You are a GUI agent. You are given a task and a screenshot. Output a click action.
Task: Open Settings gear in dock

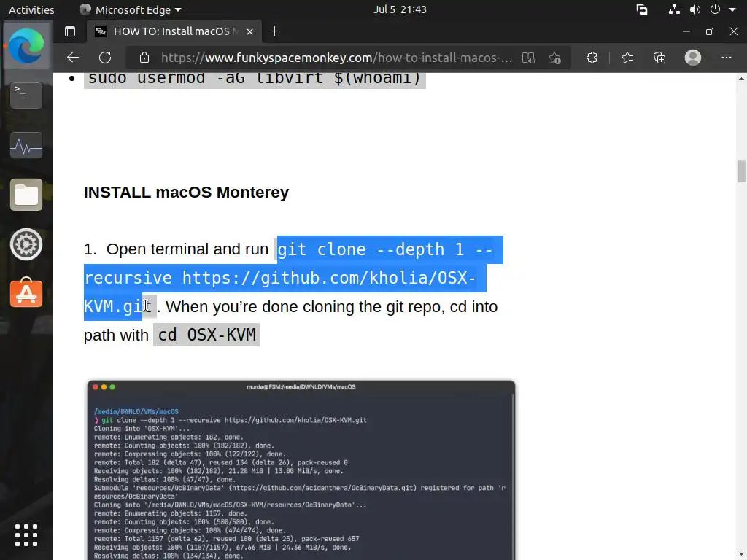26,244
